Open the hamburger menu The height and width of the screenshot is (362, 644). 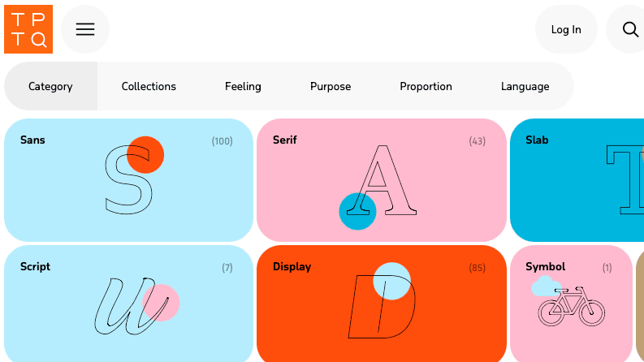85,29
